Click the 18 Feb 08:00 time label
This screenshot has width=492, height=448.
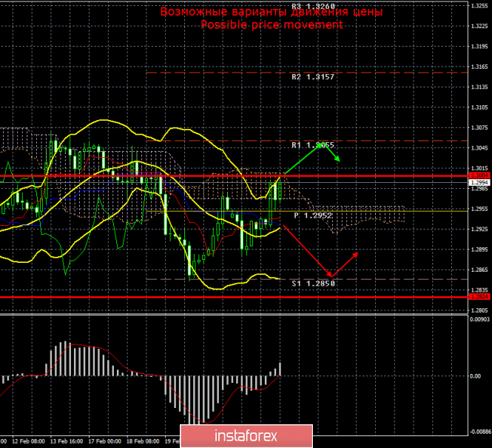pyautogui.click(x=143, y=441)
